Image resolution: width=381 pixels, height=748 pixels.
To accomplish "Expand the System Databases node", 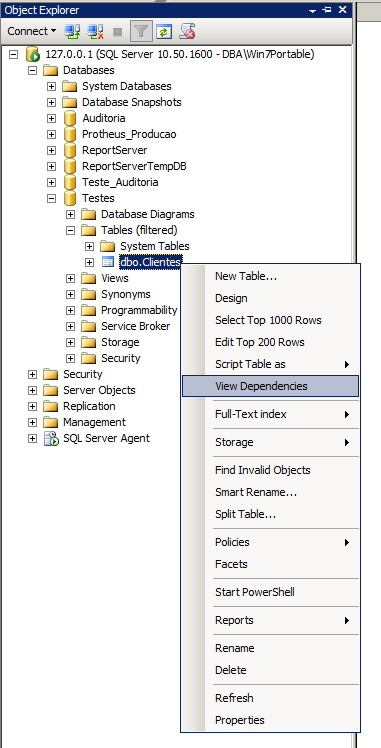I will click(51, 86).
